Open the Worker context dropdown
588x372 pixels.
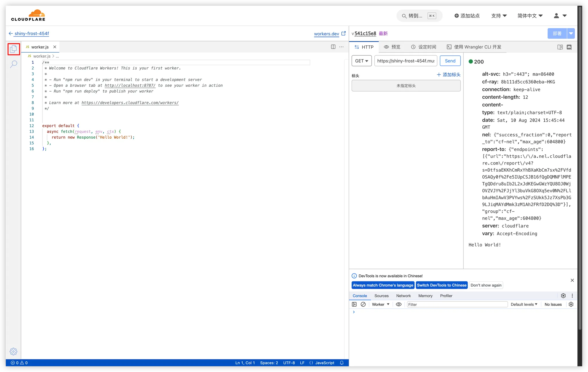click(380, 304)
